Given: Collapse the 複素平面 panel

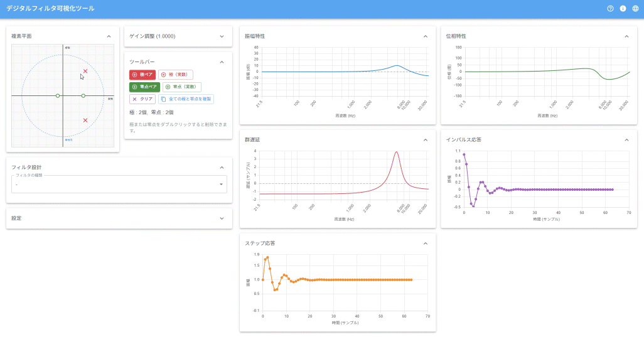Looking at the screenshot, I should click(109, 36).
